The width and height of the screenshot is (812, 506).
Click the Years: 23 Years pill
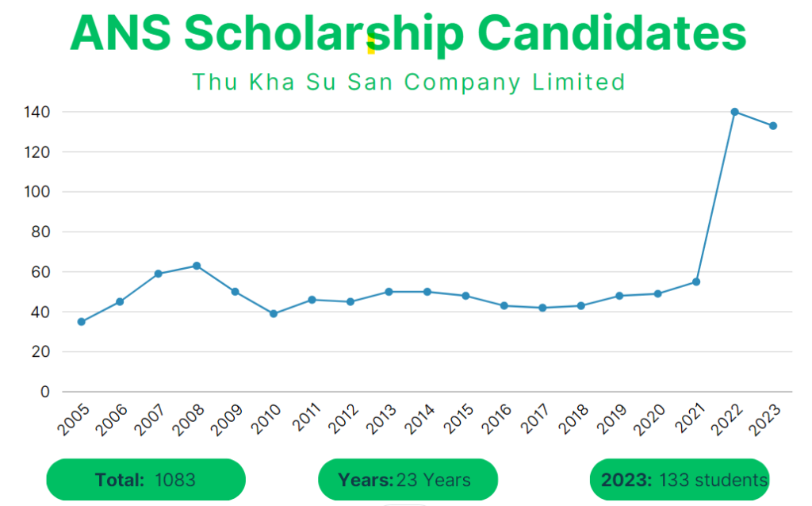tap(407, 480)
